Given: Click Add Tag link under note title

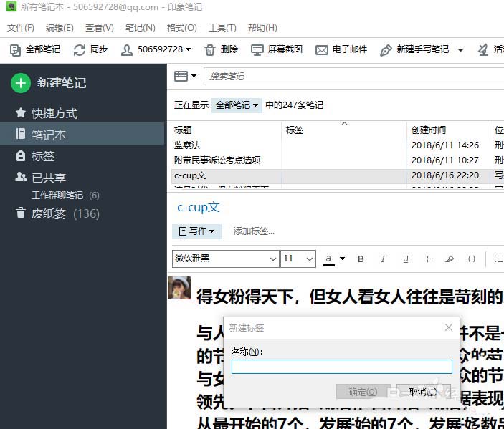Looking at the screenshot, I should (254, 231).
